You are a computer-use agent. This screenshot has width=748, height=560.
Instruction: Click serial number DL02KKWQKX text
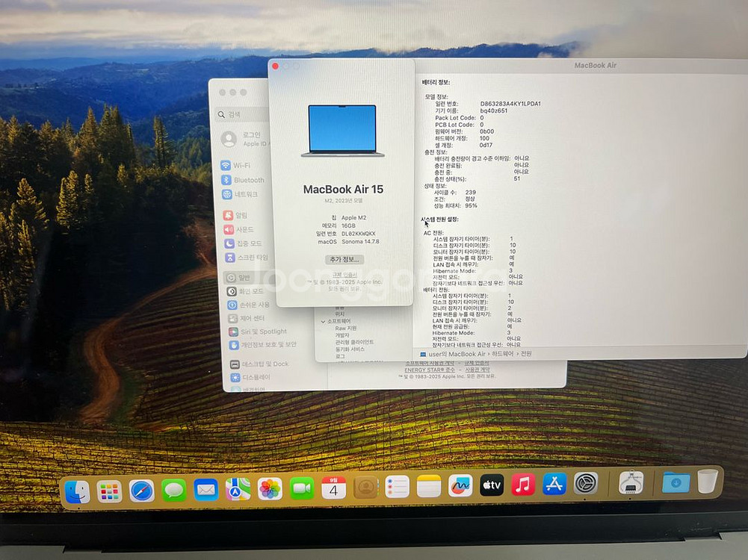[x=358, y=234]
